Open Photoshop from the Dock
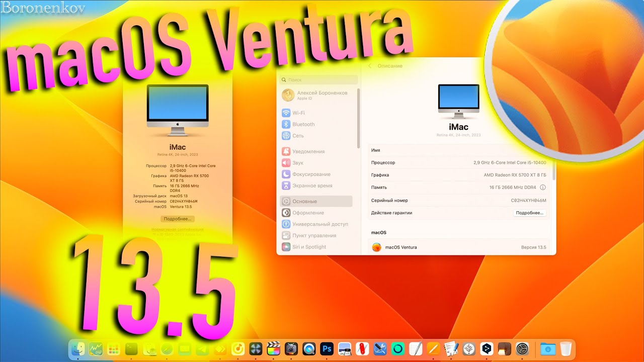The image size is (644, 362). (x=327, y=348)
